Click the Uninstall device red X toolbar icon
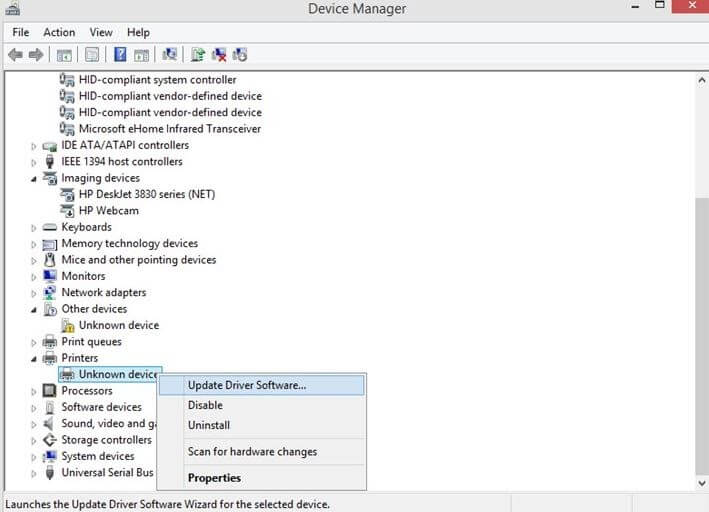 [219, 55]
